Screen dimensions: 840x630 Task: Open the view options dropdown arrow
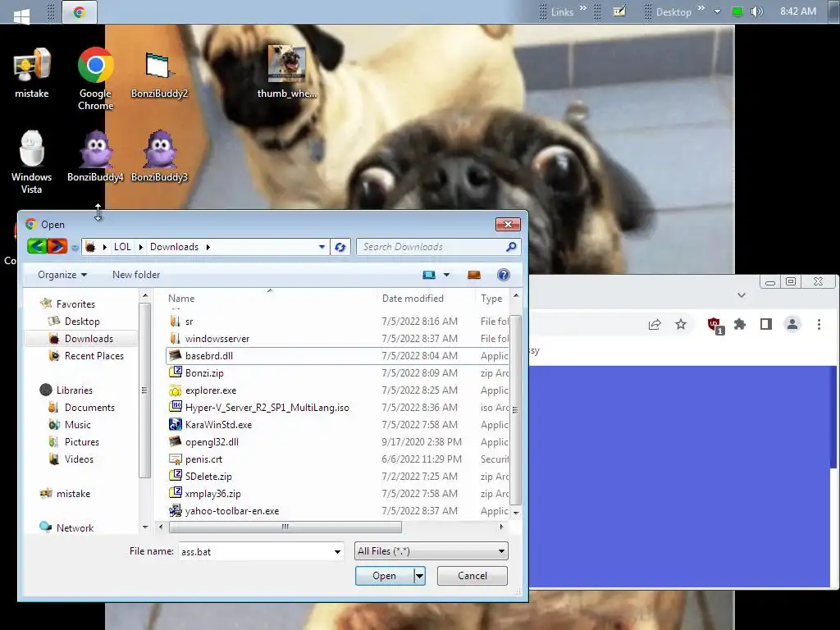tap(446, 275)
